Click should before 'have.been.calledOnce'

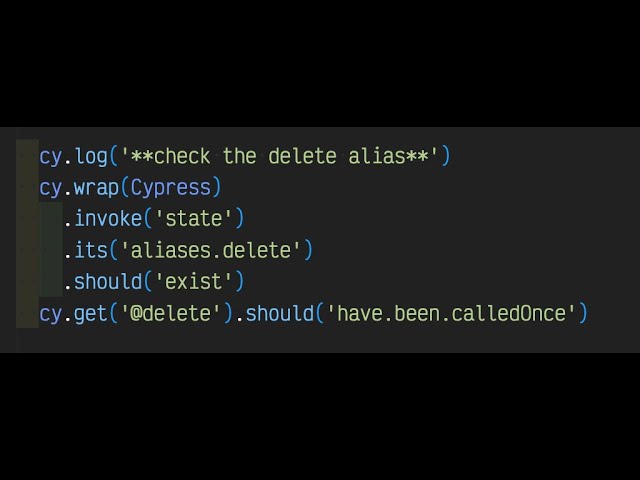(x=280, y=313)
